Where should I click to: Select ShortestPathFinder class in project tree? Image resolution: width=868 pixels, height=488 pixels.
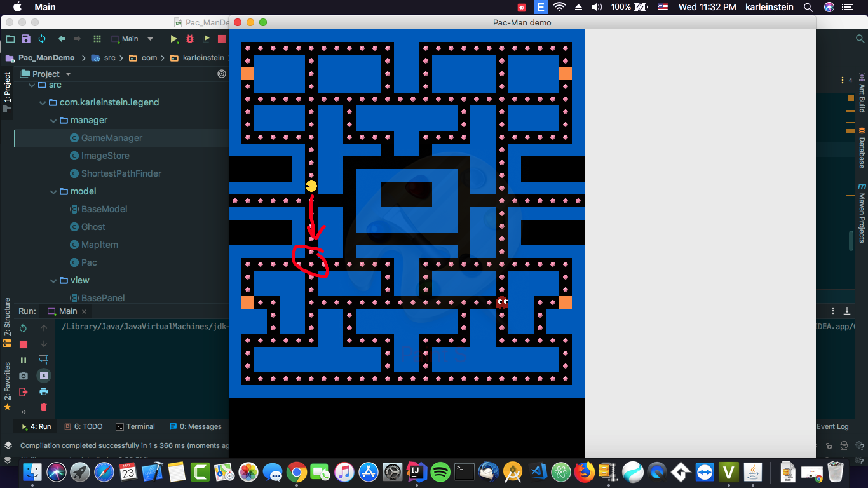coord(121,173)
